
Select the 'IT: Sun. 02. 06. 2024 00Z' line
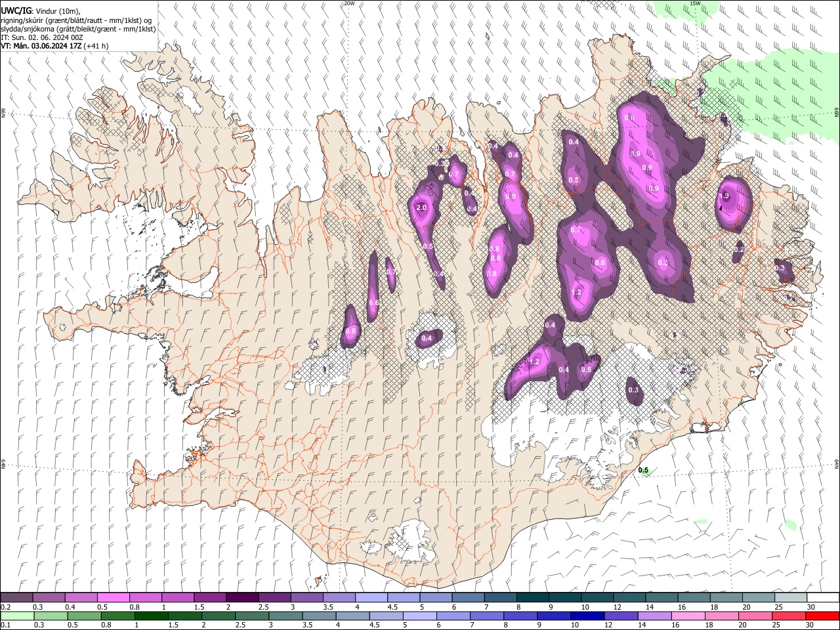pyautogui.click(x=41, y=37)
